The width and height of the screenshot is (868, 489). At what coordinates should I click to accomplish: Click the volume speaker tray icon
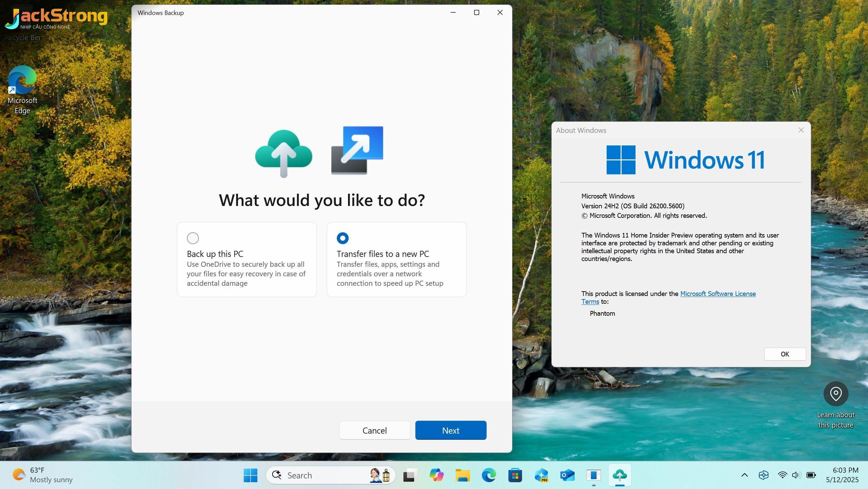coord(797,475)
